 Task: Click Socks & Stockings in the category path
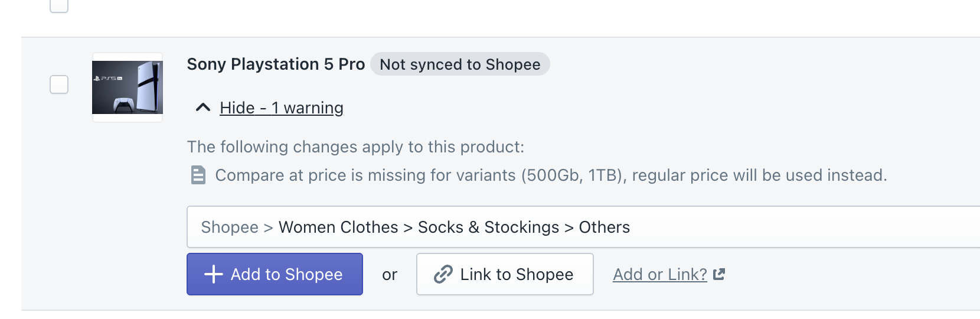tap(488, 227)
